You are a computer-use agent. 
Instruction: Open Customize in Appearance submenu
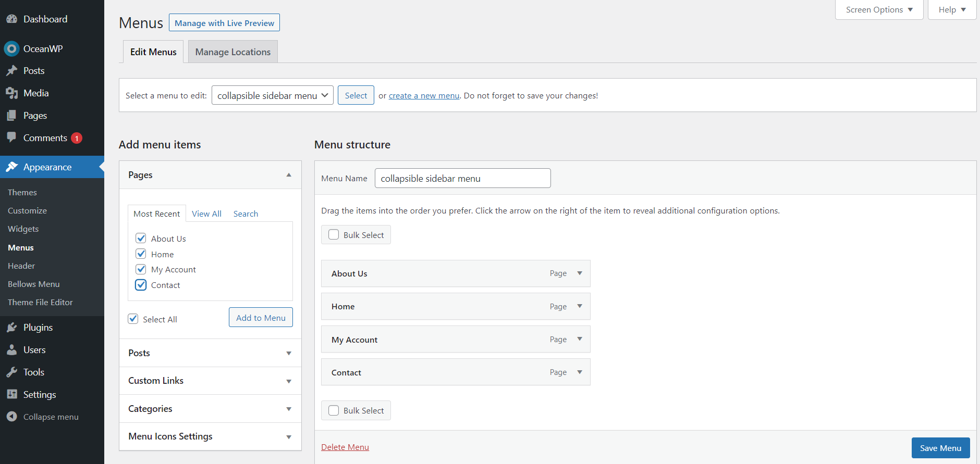(27, 210)
